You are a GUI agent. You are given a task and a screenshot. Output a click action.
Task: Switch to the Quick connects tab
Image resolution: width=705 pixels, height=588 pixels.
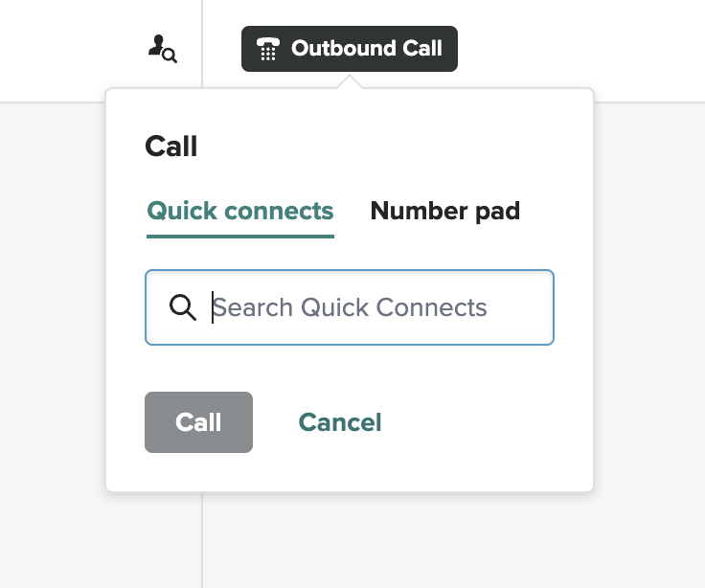pyautogui.click(x=239, y=211)
